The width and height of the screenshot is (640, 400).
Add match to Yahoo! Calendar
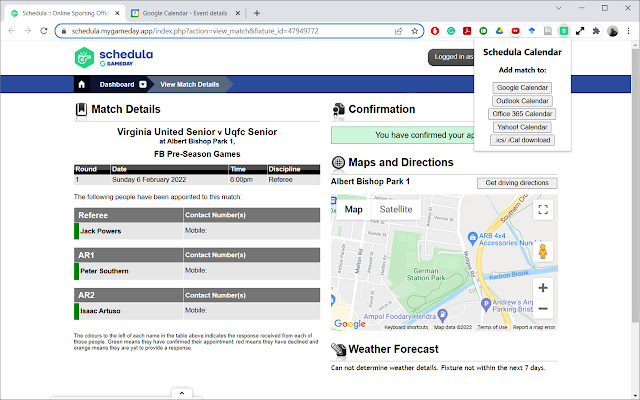(x=522, y=127)
